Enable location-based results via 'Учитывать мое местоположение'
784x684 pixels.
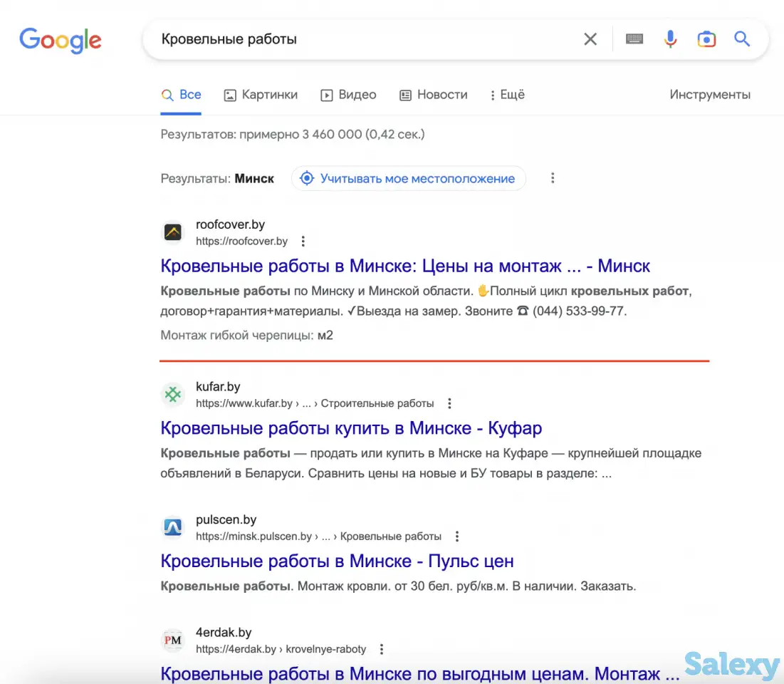click(408, 178)
